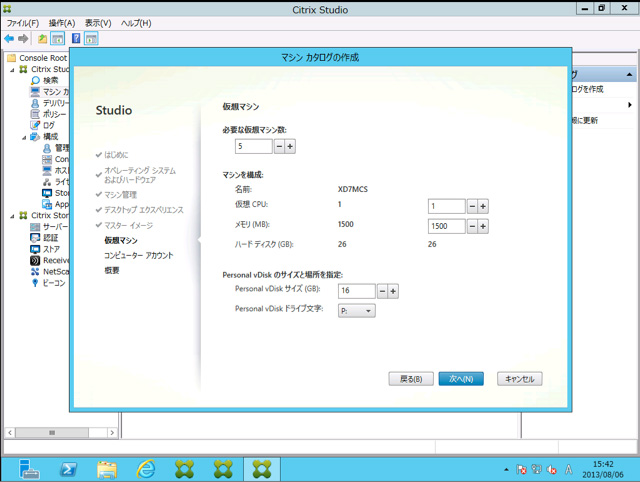Click tree pane scrollbar left arrow
Viewport: 640px width, 482px height.
pos(10,433)
